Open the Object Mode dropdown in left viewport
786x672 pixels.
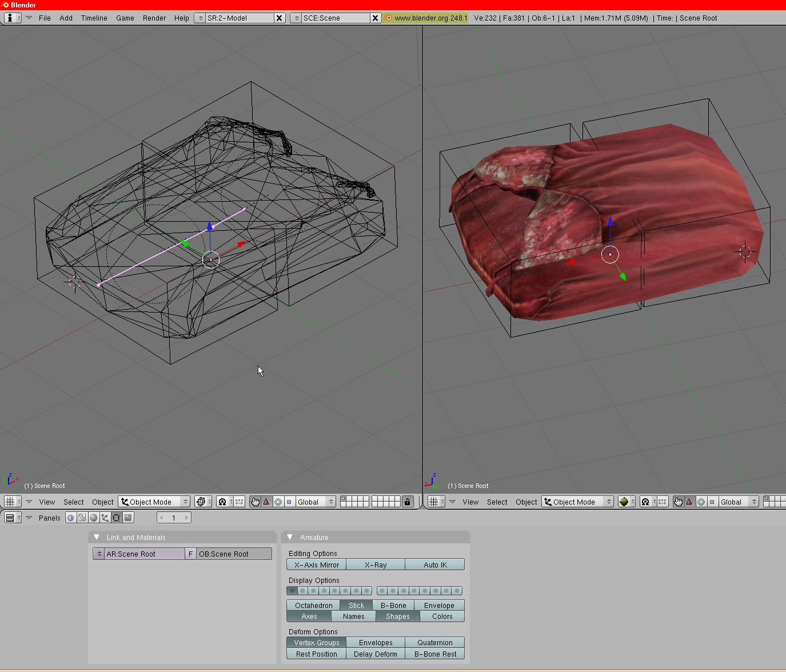(x=154, y=502)
